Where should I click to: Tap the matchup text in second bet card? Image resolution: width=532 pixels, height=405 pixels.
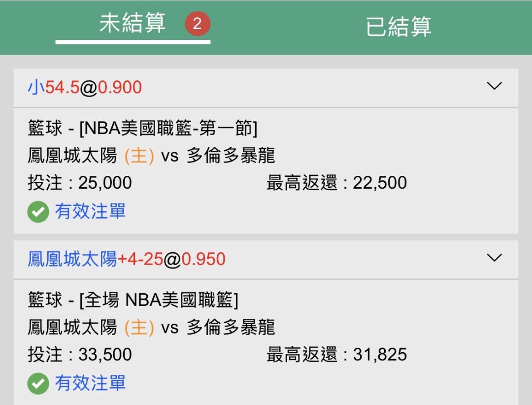click(151, 327)
